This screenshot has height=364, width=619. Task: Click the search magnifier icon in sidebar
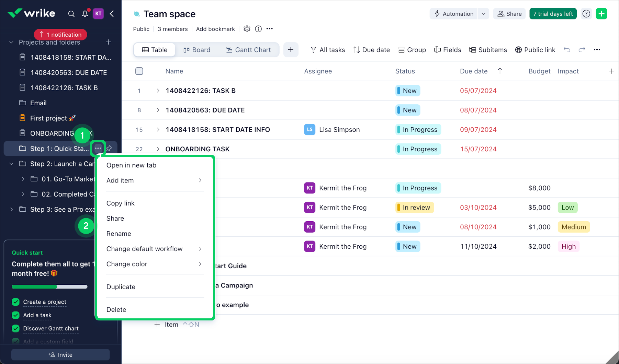click(71, 14)
